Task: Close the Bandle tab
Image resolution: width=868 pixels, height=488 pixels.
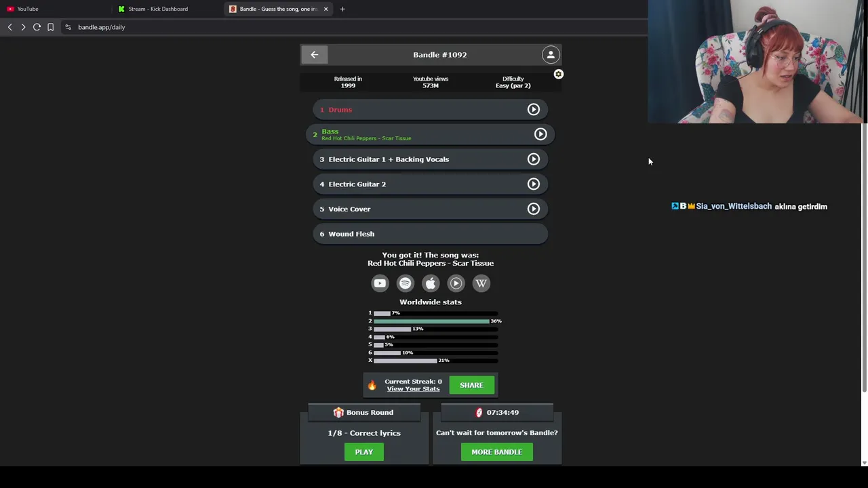Action: point(325,9)
